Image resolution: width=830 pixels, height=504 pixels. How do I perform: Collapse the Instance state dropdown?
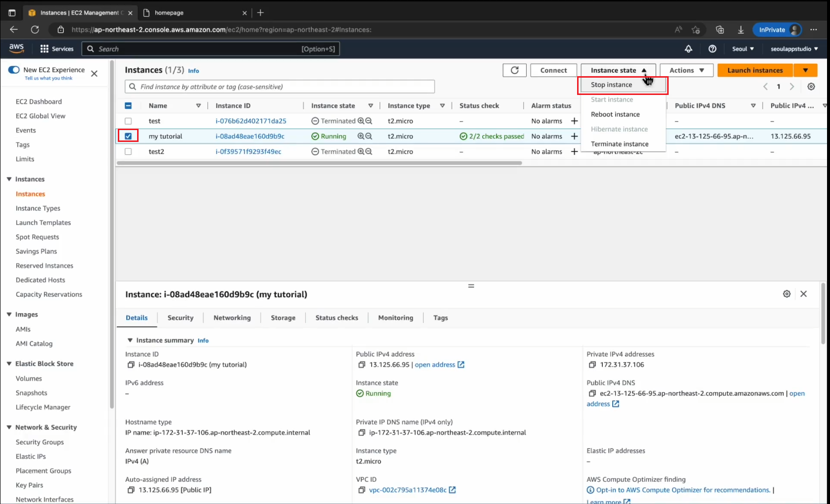coord(618,70)
